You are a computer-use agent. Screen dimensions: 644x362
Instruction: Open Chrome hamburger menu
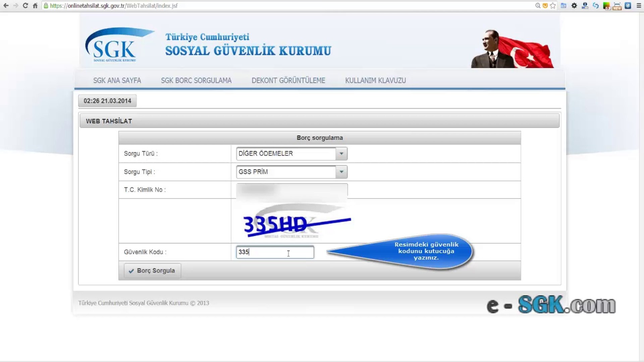[639, 6]
